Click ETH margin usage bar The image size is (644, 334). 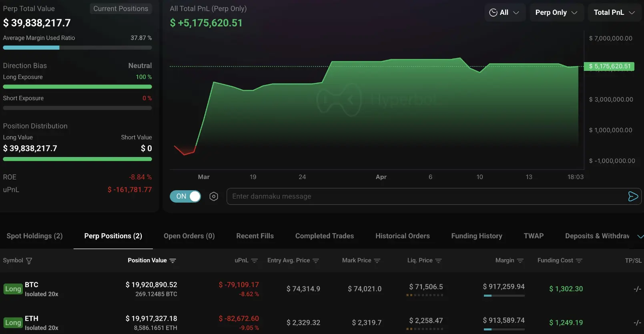pos(504,329)
